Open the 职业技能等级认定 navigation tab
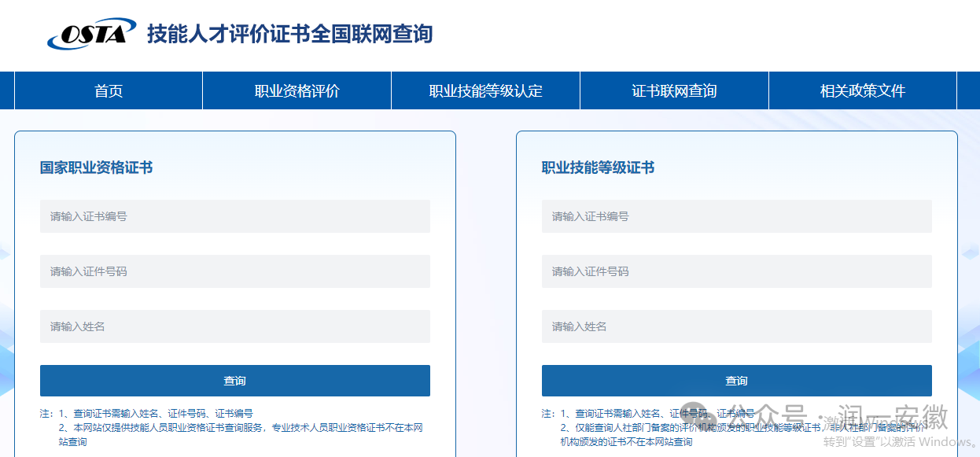 click(486, 90)
